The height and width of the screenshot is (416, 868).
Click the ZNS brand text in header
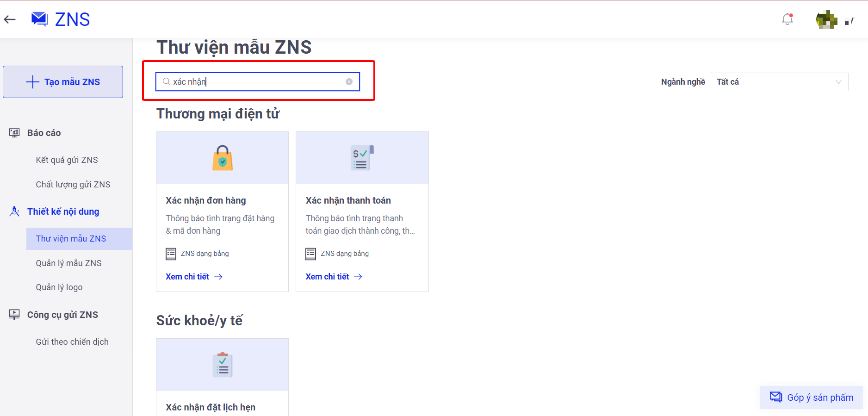click(x=73, y=19)
